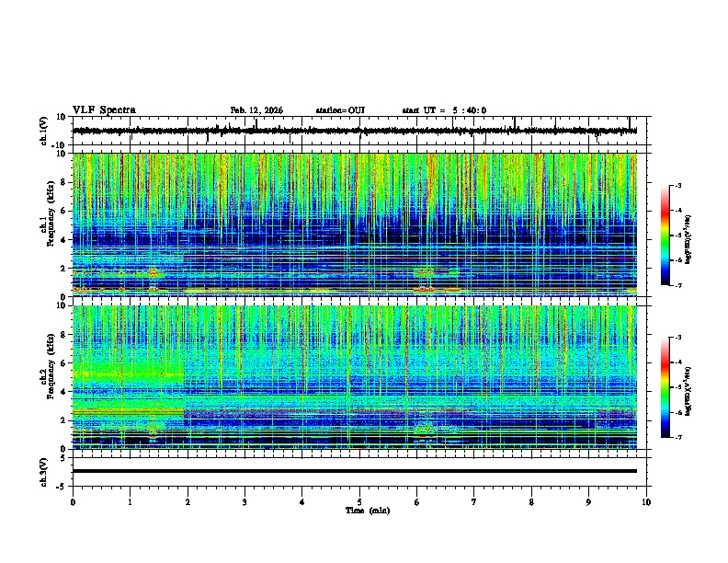Select the ch.2 'Frequency (kHz)' axis label
Viewport: 728px width, 563px height.
[x=51, y=366]
